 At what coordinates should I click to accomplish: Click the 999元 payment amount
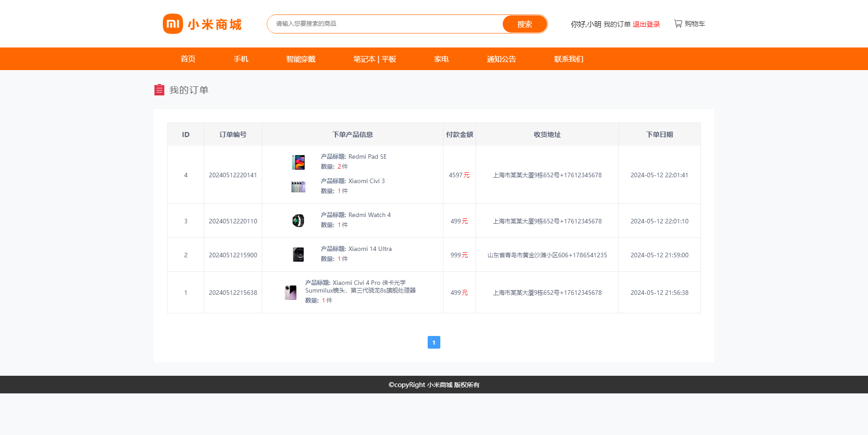click(459, 255)
